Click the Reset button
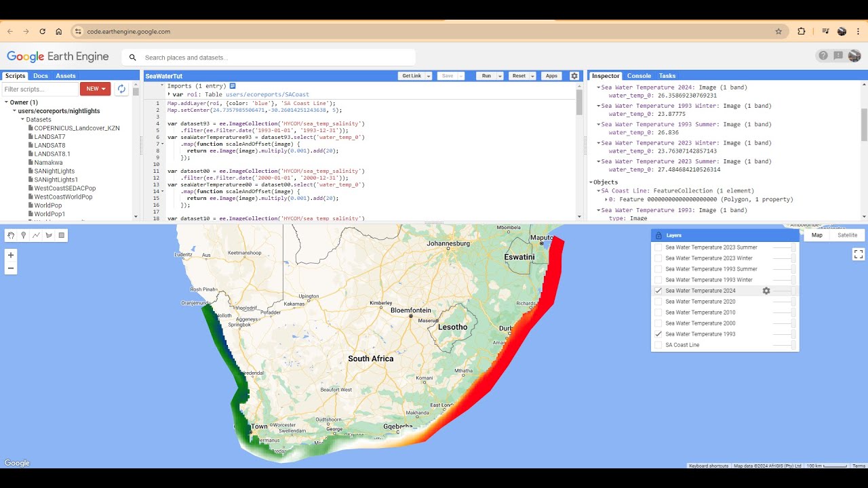 point(519,76)
